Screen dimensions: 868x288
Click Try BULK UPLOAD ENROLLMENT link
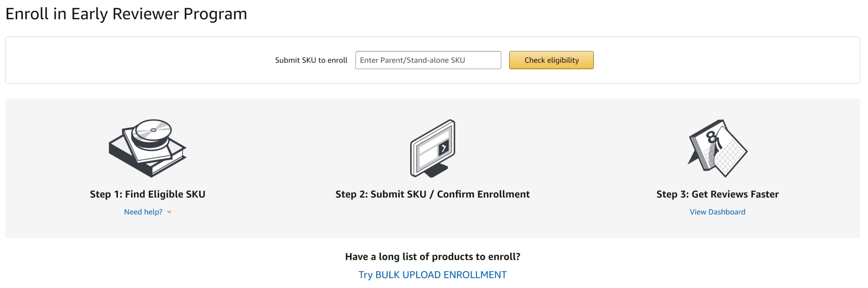pos(433,274)
